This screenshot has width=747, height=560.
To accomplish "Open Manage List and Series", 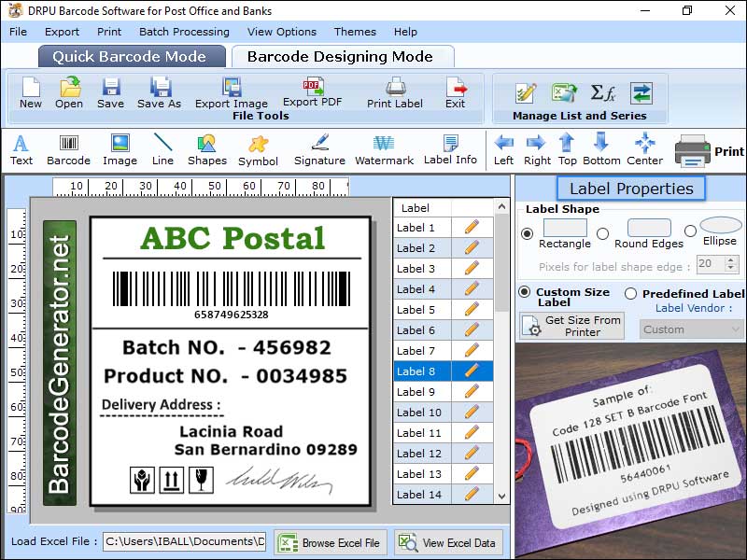I will pos(580,117).
